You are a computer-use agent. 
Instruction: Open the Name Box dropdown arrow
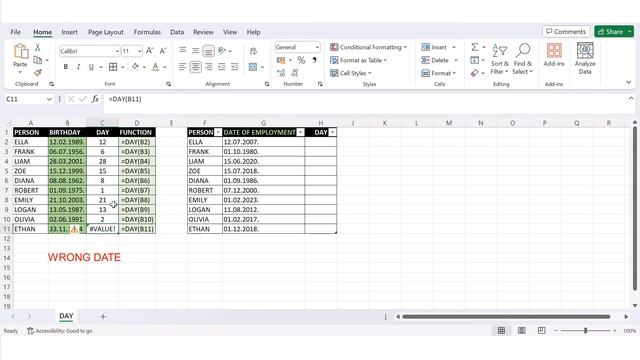point(49,99)
